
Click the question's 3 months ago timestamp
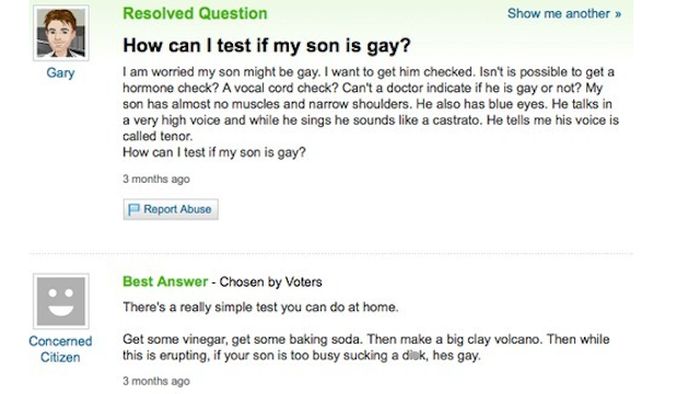coord(156,179)
